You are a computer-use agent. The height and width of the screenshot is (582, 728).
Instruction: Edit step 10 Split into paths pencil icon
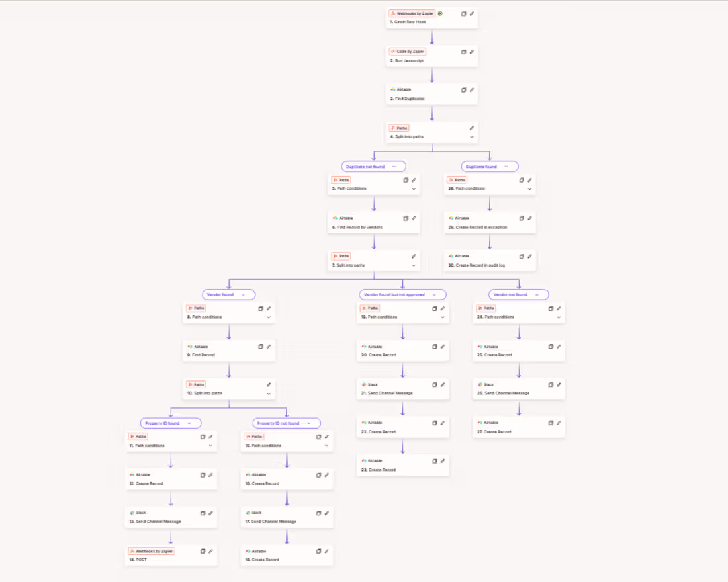[x=269, y=384]
